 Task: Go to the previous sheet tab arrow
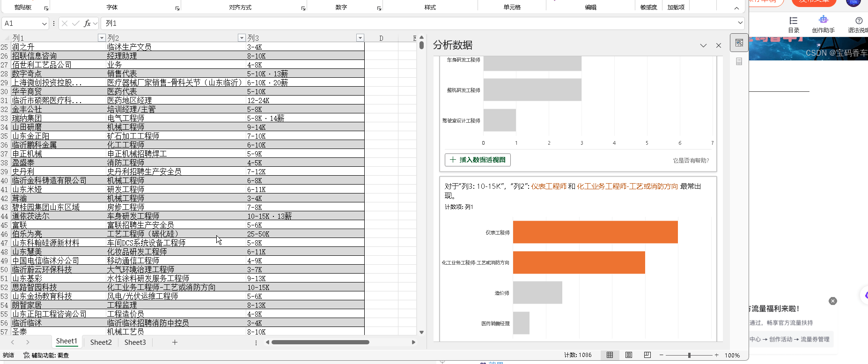pos(13,342)
